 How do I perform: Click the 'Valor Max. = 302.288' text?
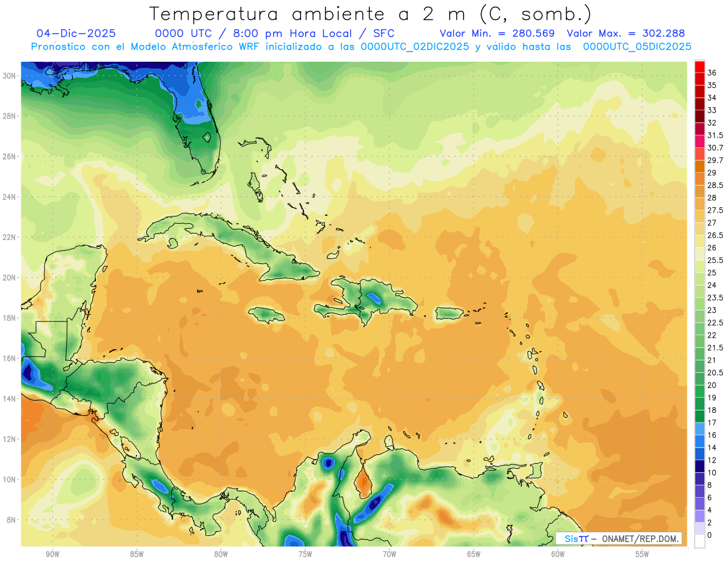[625, 33]
